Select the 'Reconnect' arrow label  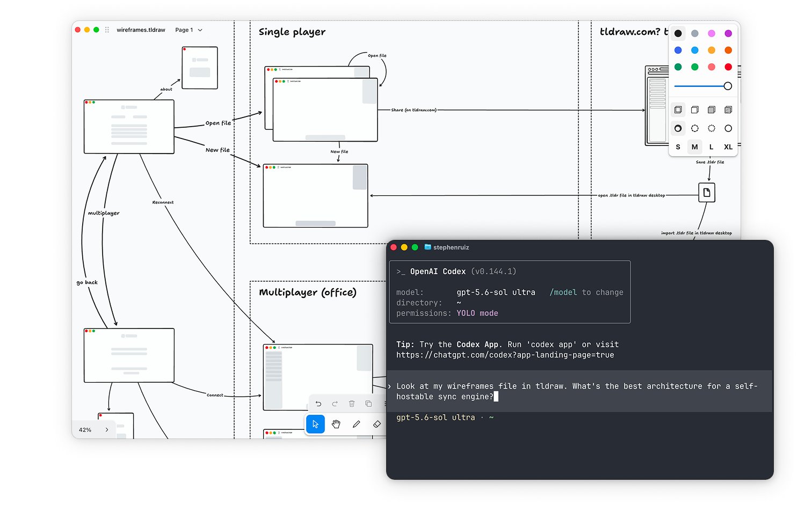(x=163, y=202)
